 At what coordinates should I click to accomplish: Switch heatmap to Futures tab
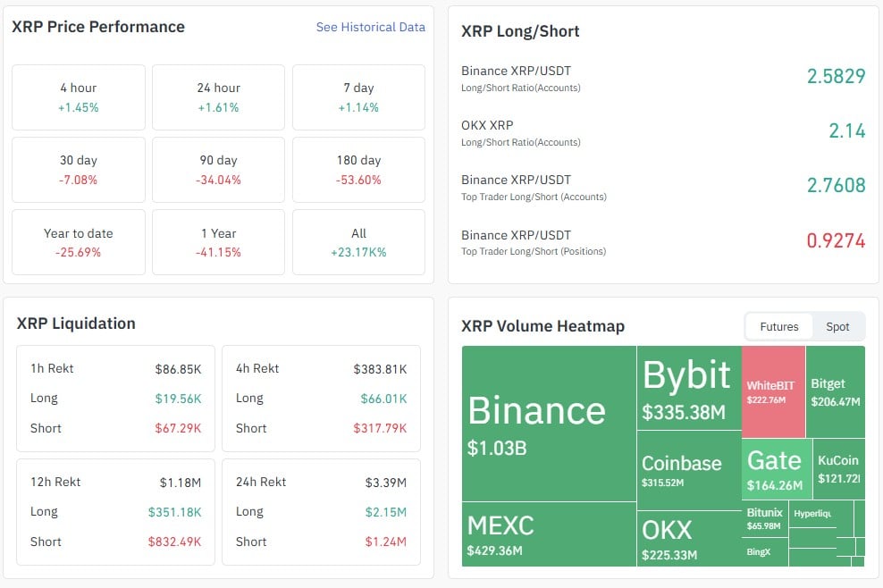pos(778,327)
